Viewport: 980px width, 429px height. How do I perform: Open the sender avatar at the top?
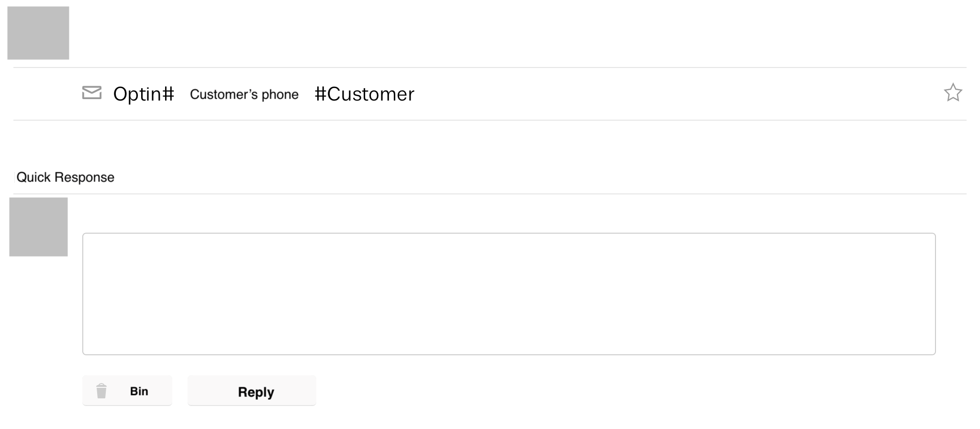click(38, 33)
